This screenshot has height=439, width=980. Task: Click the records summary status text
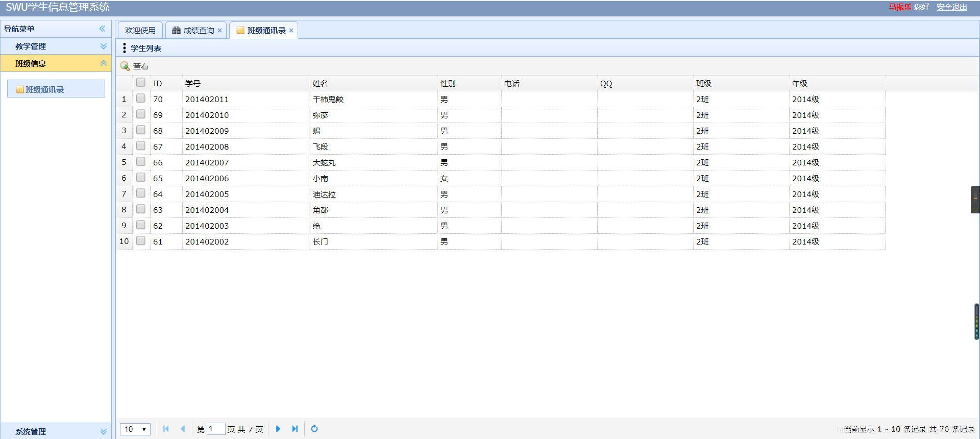(x=909, y=429)
